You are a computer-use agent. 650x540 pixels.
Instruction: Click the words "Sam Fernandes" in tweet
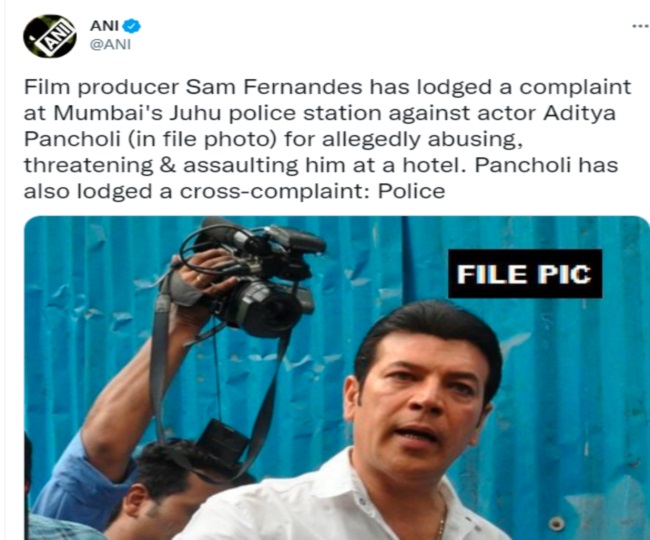(x=274, y=87)
